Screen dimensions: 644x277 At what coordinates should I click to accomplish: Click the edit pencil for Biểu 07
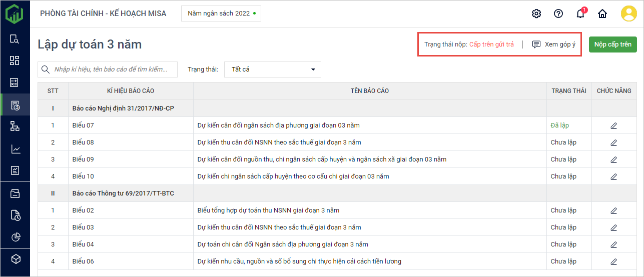click(x=614, y=125)
